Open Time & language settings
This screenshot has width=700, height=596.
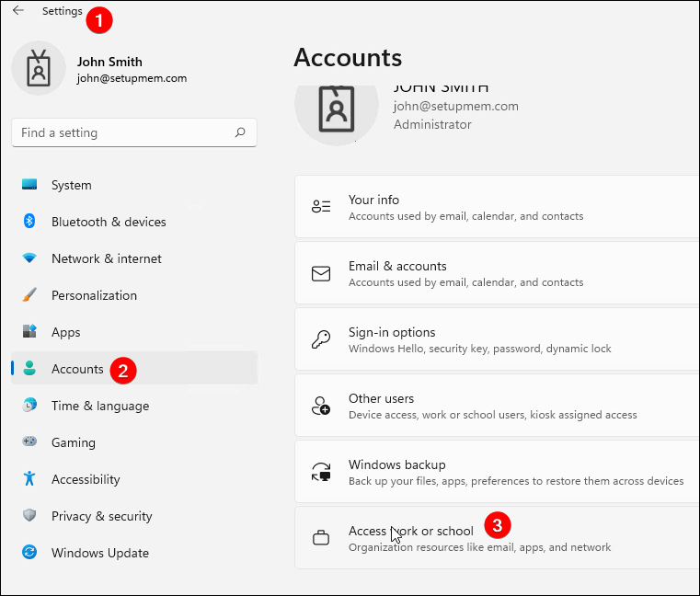coord(134,406)
